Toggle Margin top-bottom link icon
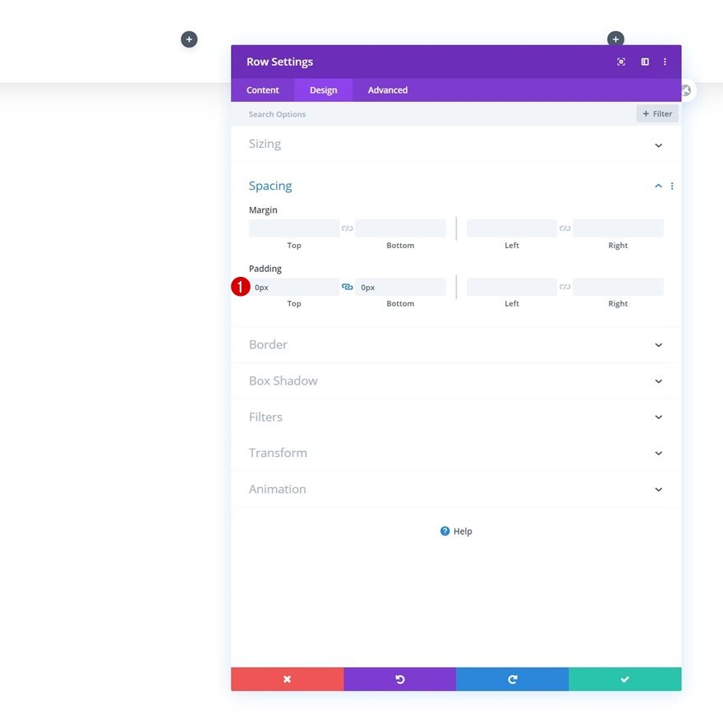The image size is (723, 728). pyautogui.click(x=348, y=228)
